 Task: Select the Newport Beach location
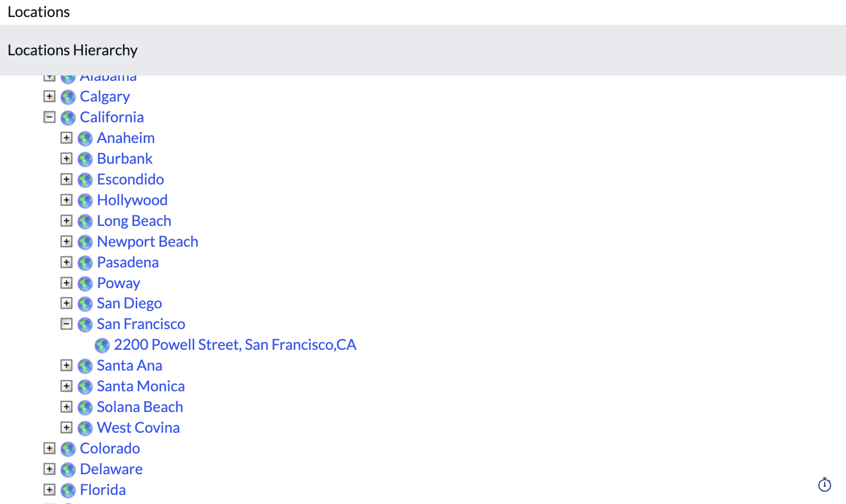(147, 242)
